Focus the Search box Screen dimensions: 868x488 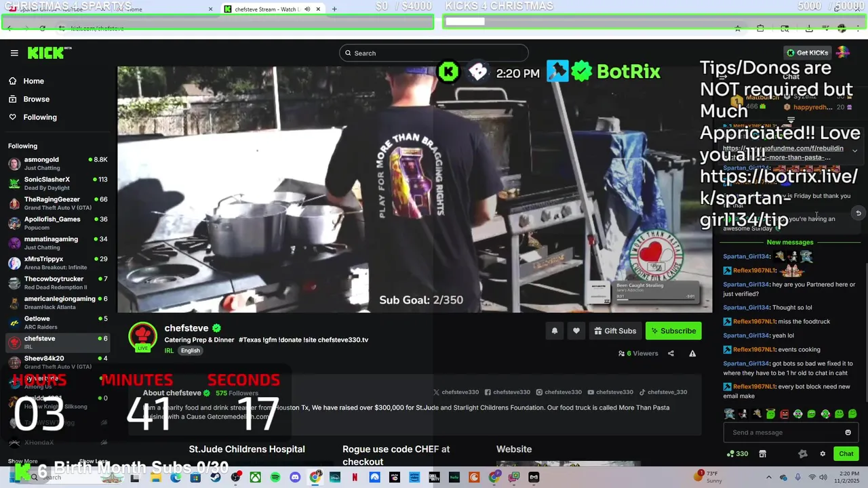tap(434, 53)
